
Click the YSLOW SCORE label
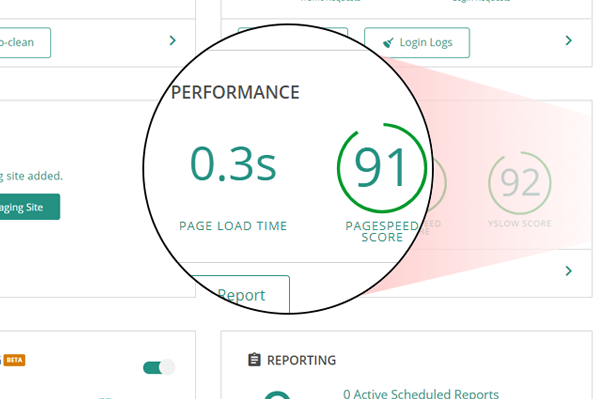click(x=520, y=223)
